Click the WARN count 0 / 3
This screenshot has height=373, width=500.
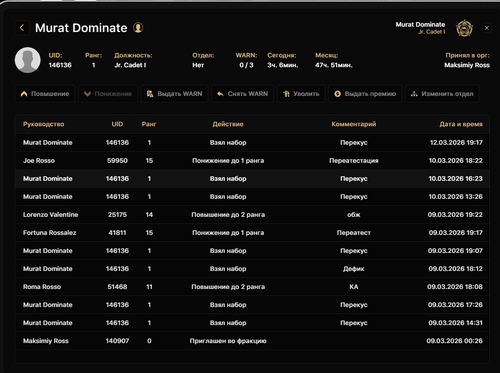(246, 65)
